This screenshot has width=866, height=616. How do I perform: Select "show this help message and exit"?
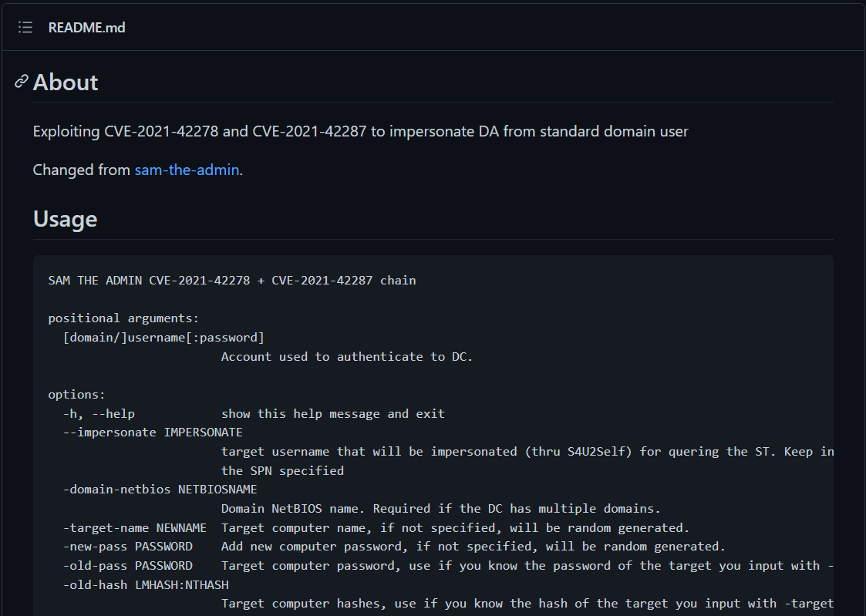tap(333, 414)
